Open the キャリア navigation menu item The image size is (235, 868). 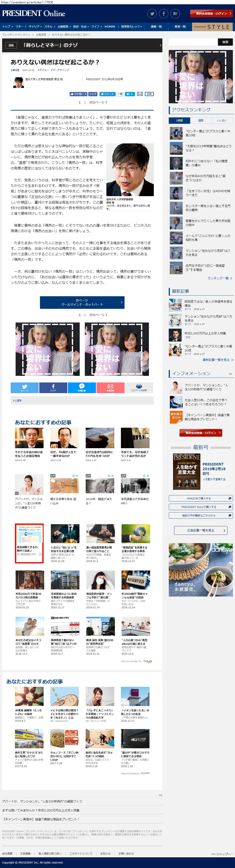point(34,26)
